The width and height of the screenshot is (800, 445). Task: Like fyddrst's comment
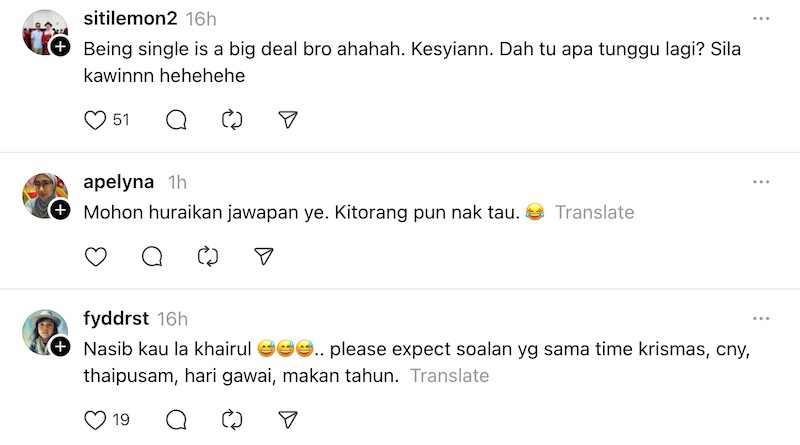click(95, 419)
